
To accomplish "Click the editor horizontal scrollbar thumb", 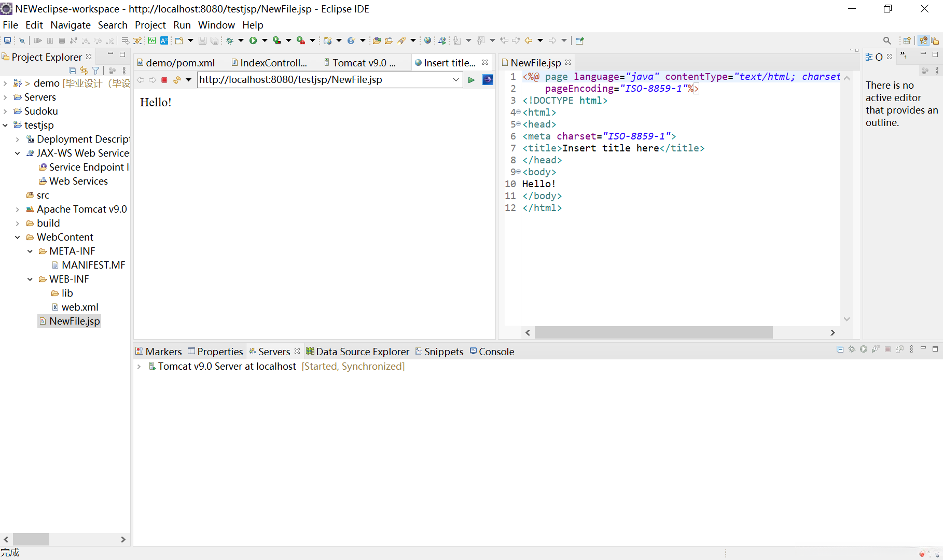I will click(x=654, y=332).
